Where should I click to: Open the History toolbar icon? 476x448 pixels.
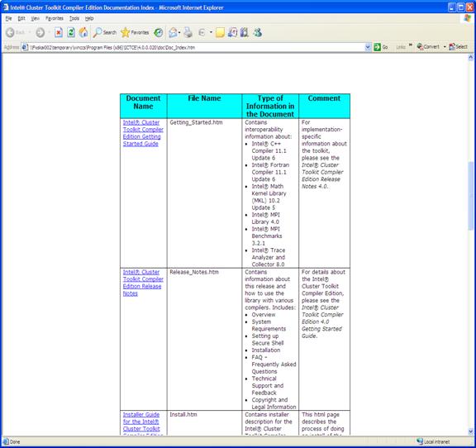point(159,32)
